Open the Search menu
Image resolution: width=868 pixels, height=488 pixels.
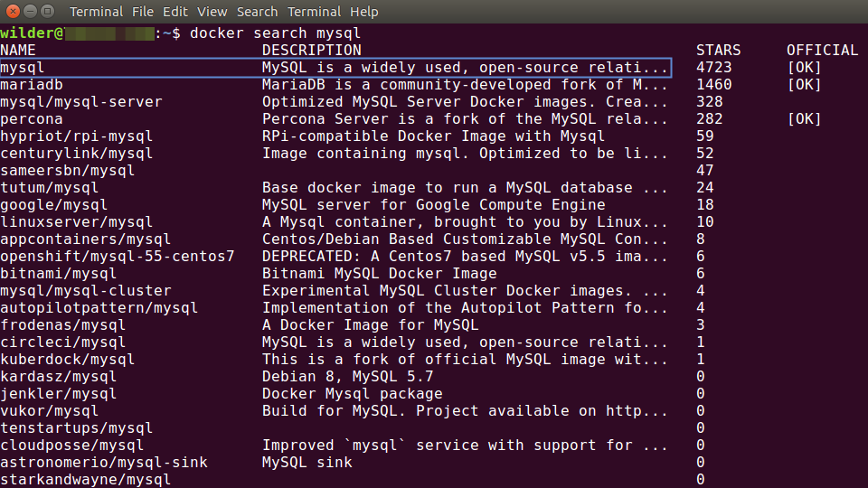(257, 12)
